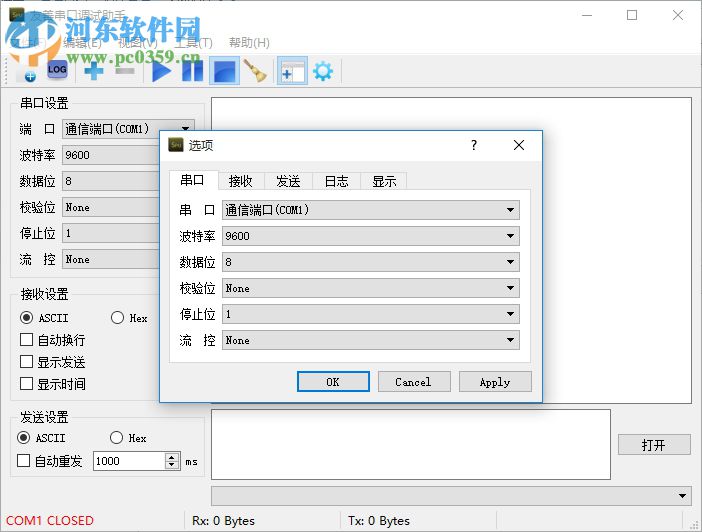The height and width of the screenshot is (532, 702).
Task: Click the Apply button
Action: point(495,382)
